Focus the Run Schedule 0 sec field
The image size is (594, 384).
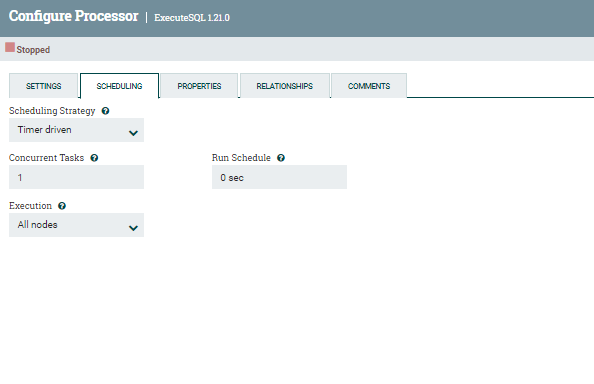(279, 177)
